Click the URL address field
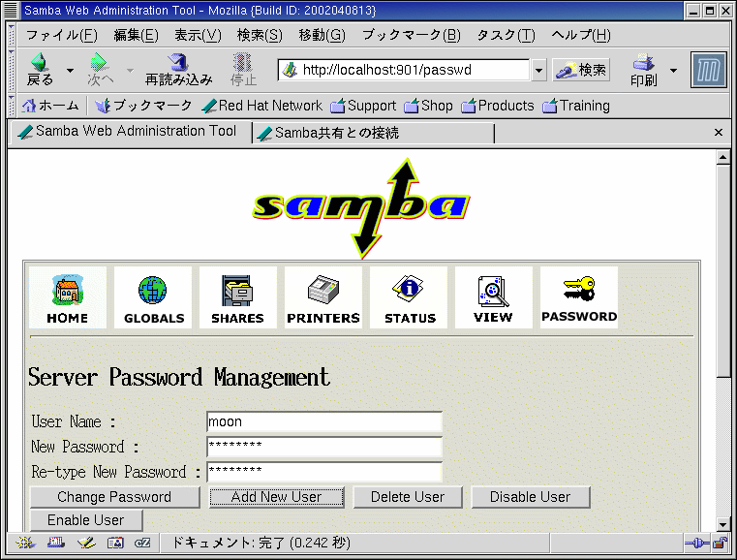Viewport: 737px width, 560px height. click(404, 70)
